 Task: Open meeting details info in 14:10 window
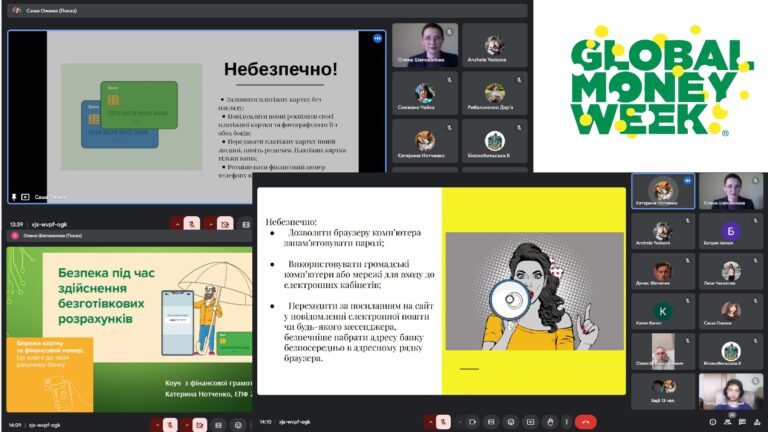pos(713,422)
